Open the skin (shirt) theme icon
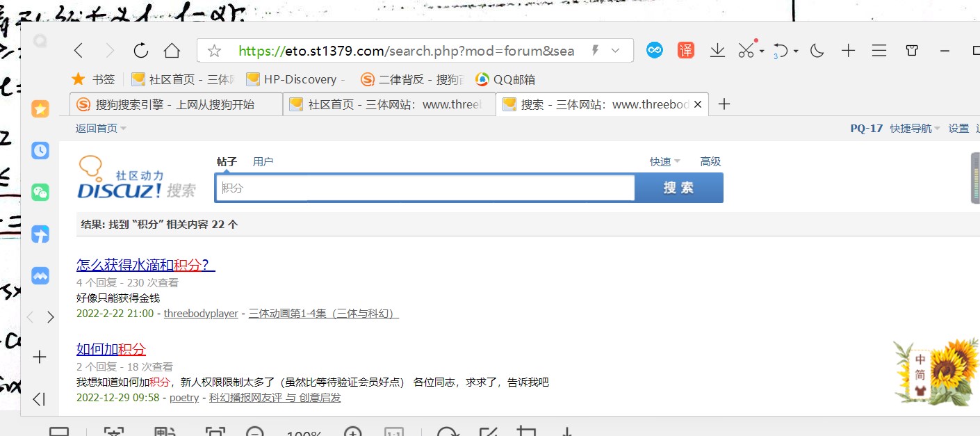 point(913,51)
